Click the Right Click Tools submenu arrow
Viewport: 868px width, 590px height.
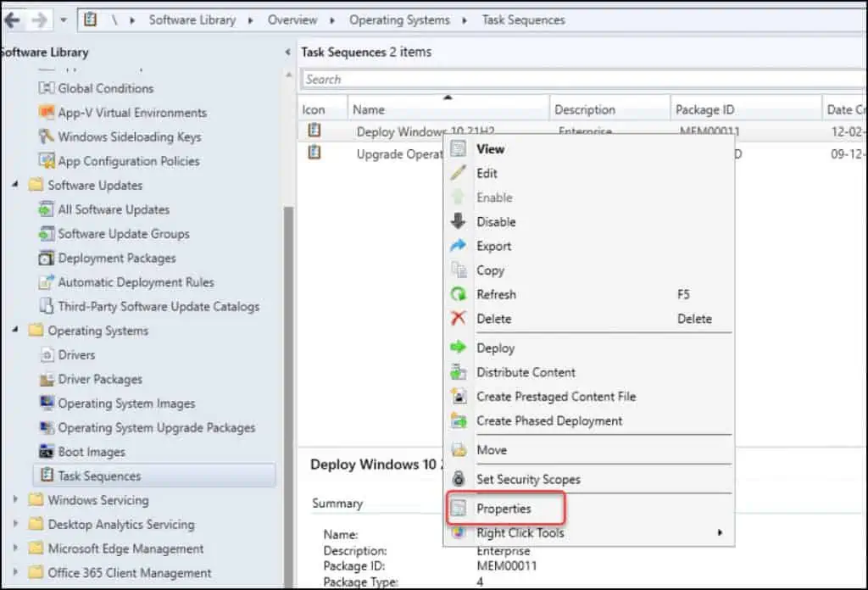coord(720,532)
